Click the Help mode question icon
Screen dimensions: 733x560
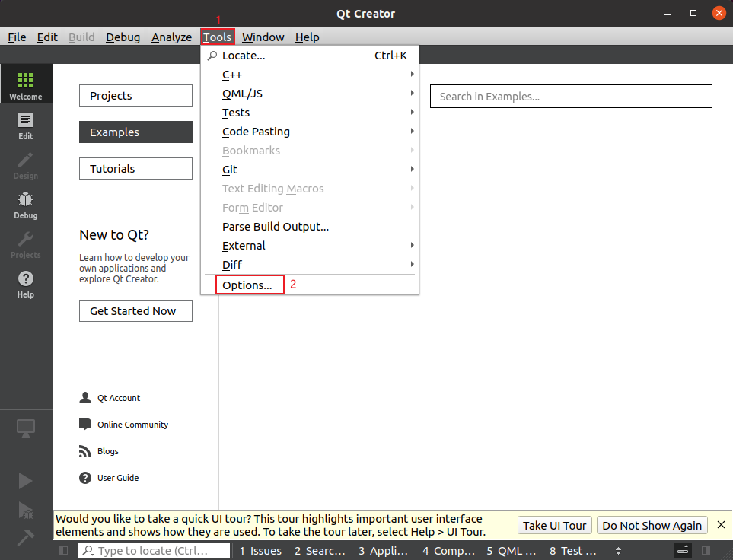26,283
